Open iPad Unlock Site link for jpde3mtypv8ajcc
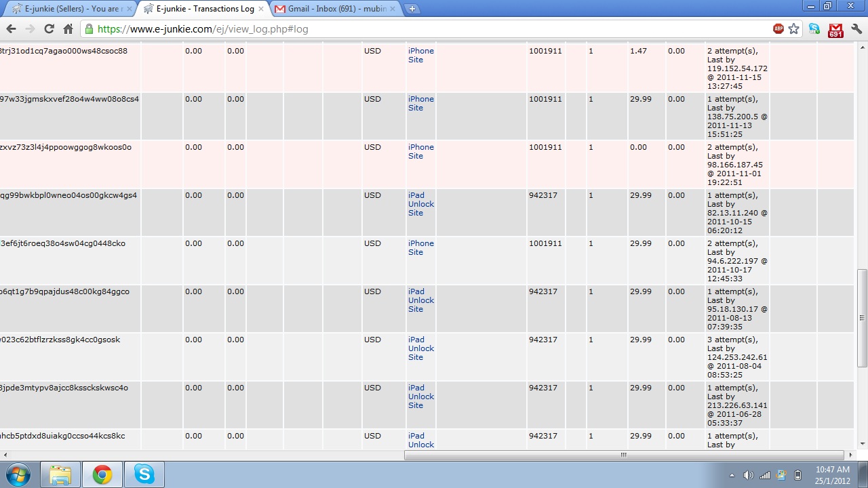This screenshot has height=488, width=868. tap(420, 396)
